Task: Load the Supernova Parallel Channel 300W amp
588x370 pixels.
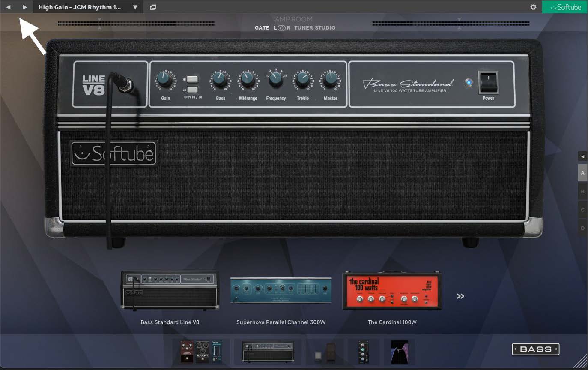Action: (281, 290)
